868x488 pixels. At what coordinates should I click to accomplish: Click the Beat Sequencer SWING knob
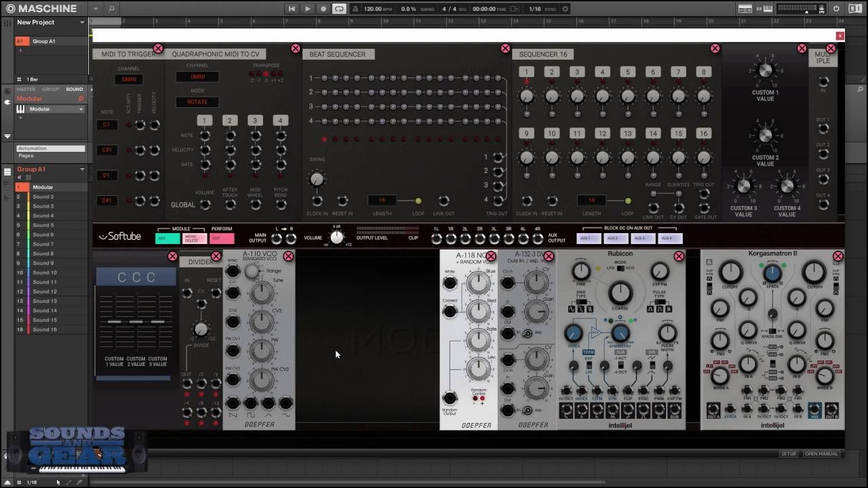(x=316, y=180)
